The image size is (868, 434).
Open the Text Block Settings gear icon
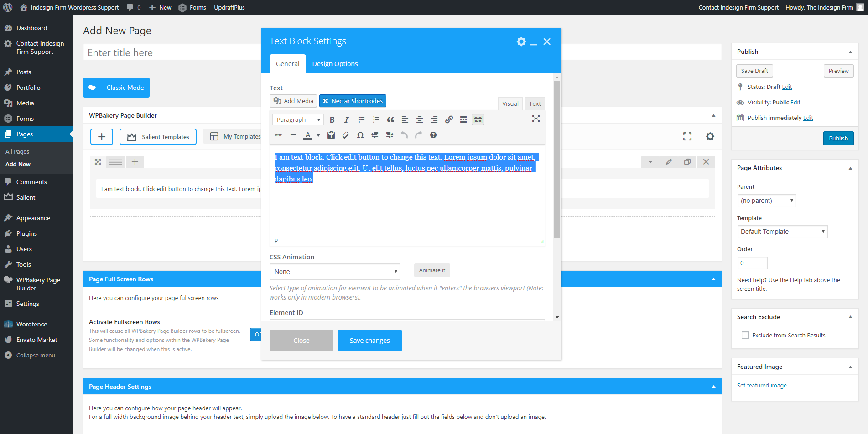click(x=521, y=41)
